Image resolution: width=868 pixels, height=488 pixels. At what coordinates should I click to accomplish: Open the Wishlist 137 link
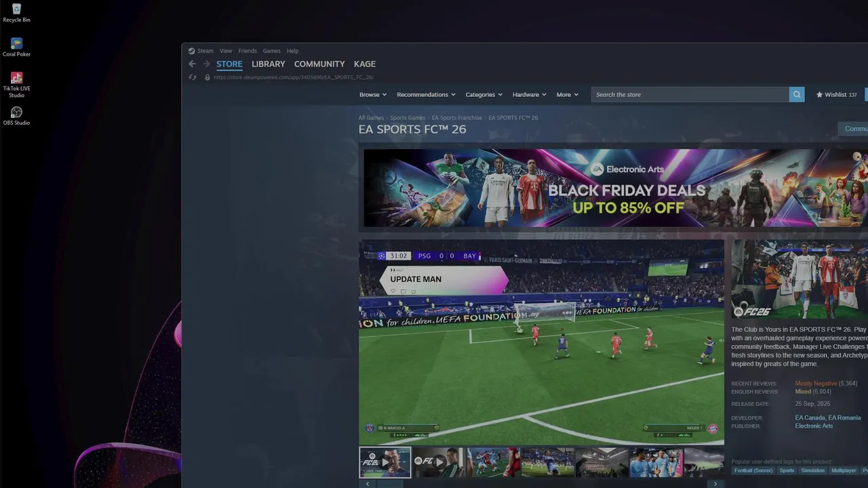(836, 95)
